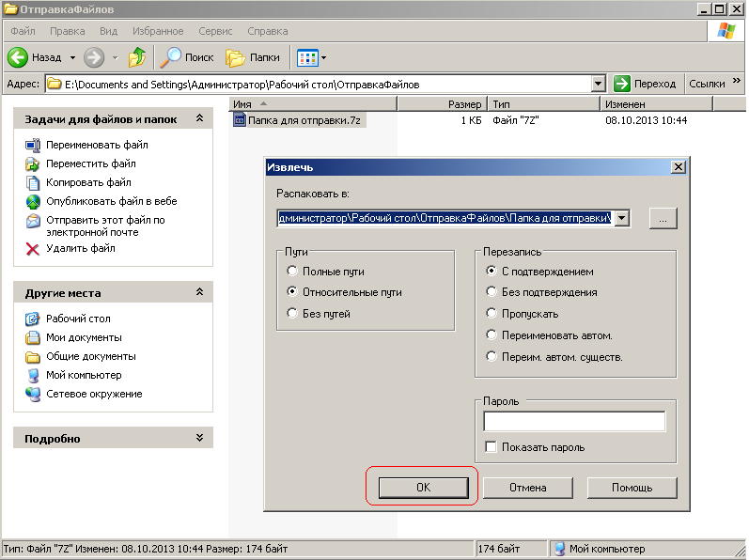749x560 pixels.
Task: Open the Правка menu
Action: [68, 31]
